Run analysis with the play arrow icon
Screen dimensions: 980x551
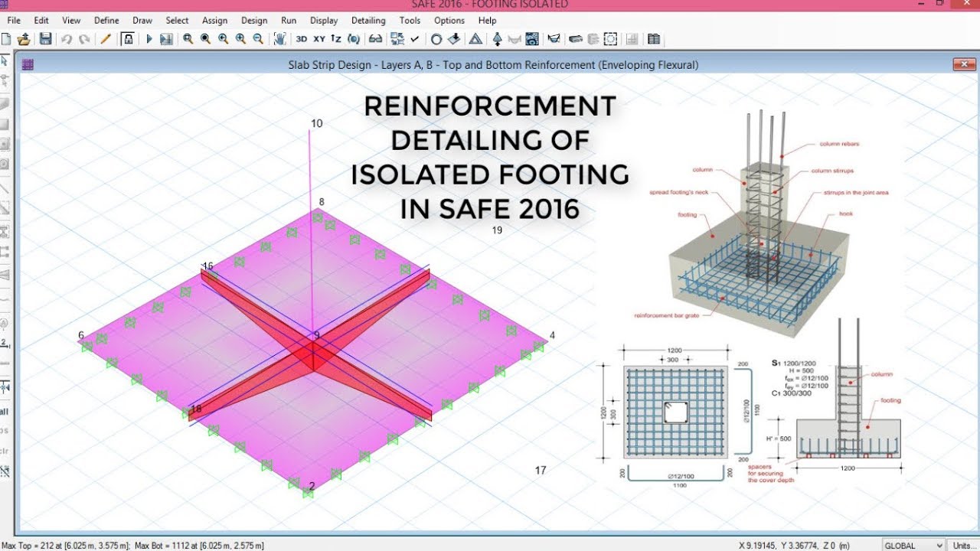coord(149,39)
